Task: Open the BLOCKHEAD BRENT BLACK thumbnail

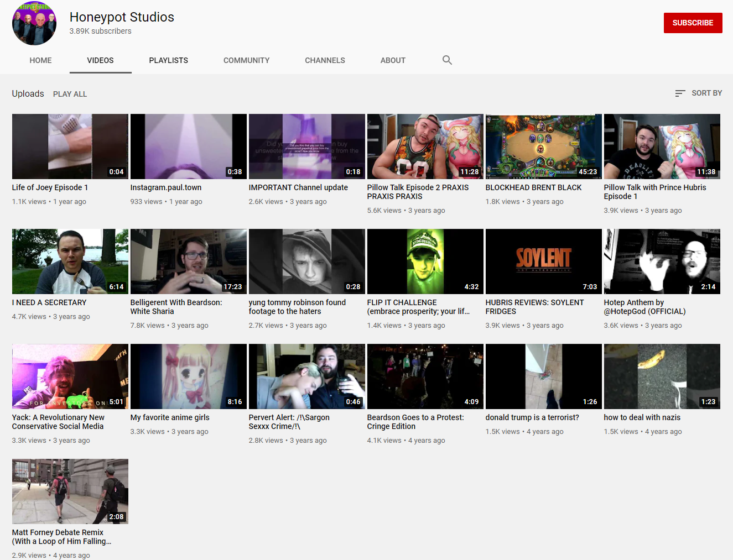Action: (x=544, y=146)
